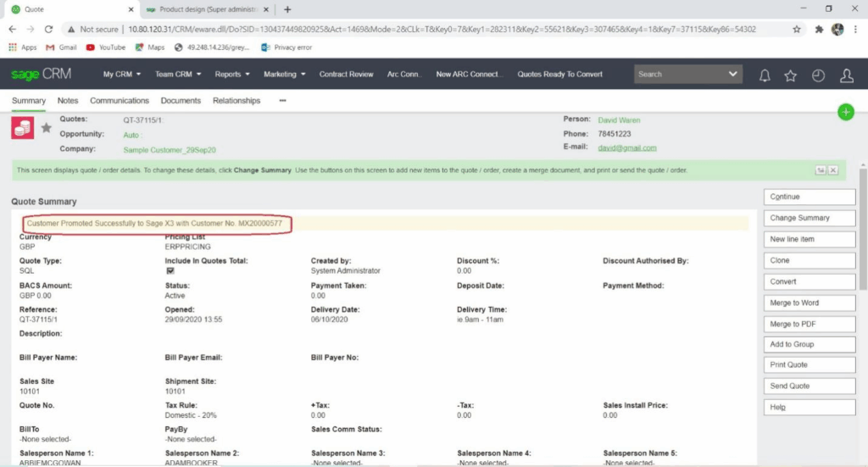Expand the My CRM menu
Viewport: 868px width, 467px height.
pos(121,75)
